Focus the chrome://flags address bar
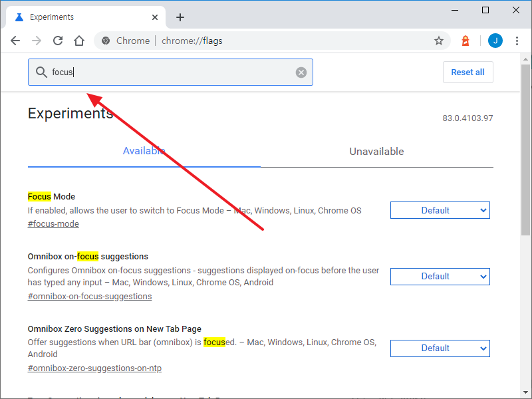This screenshot has width=532, height=399. 271,41
